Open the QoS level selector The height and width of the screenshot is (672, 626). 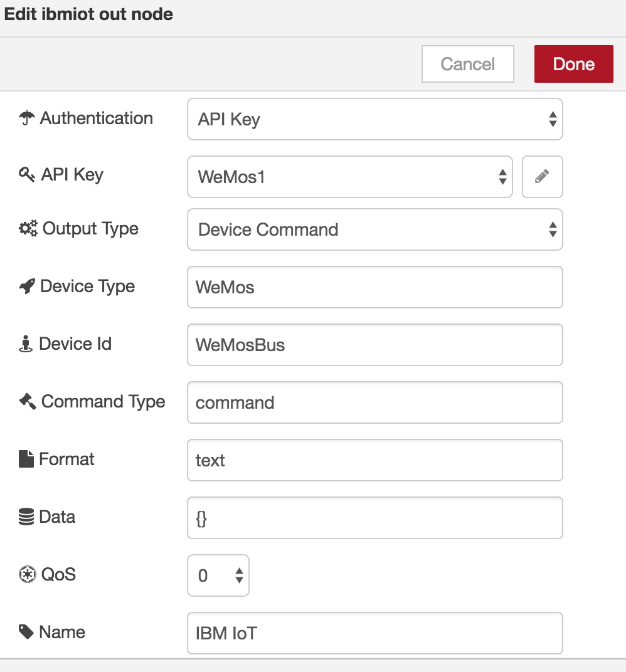(x=218, y=575)
